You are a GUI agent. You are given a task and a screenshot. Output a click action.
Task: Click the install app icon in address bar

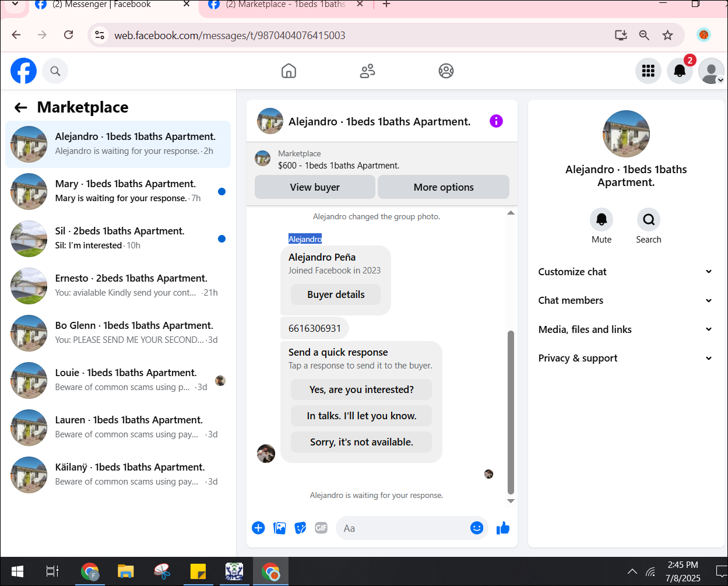pos(621,36)
